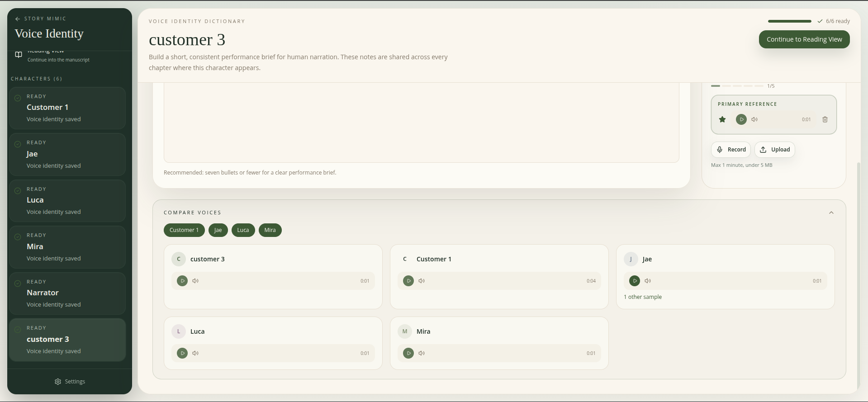Play Jae's voice comparison sample

pos(635,281)
